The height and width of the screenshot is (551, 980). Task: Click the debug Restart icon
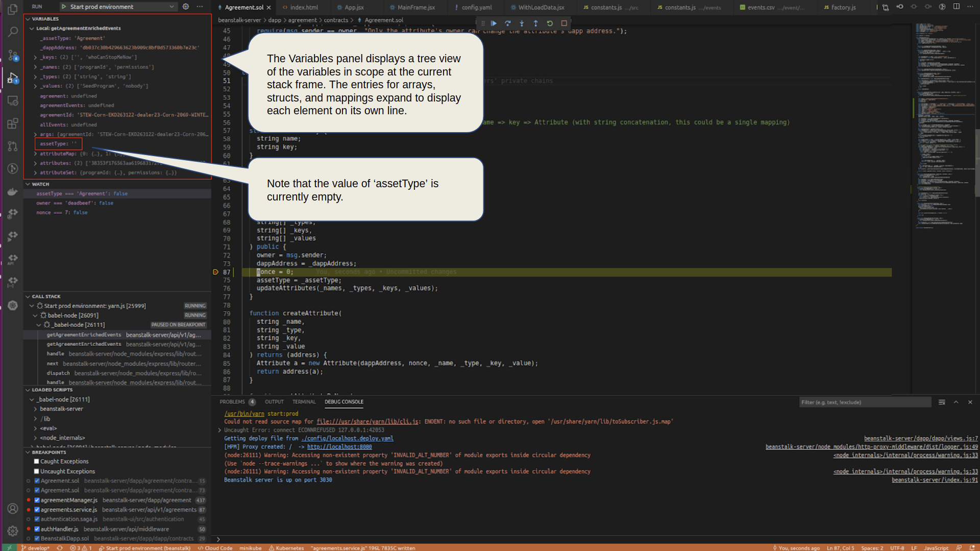pos(550,23)
